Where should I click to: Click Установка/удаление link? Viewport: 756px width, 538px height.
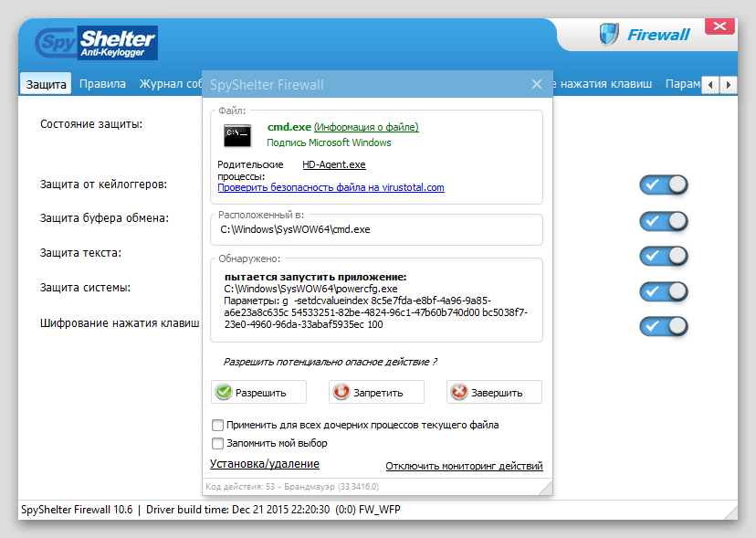(x=264, y=464)
